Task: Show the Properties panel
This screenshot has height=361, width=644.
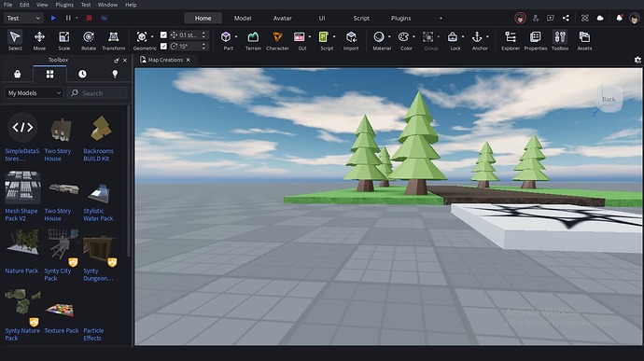Action: pyautogui.click(x=535, y=40)
